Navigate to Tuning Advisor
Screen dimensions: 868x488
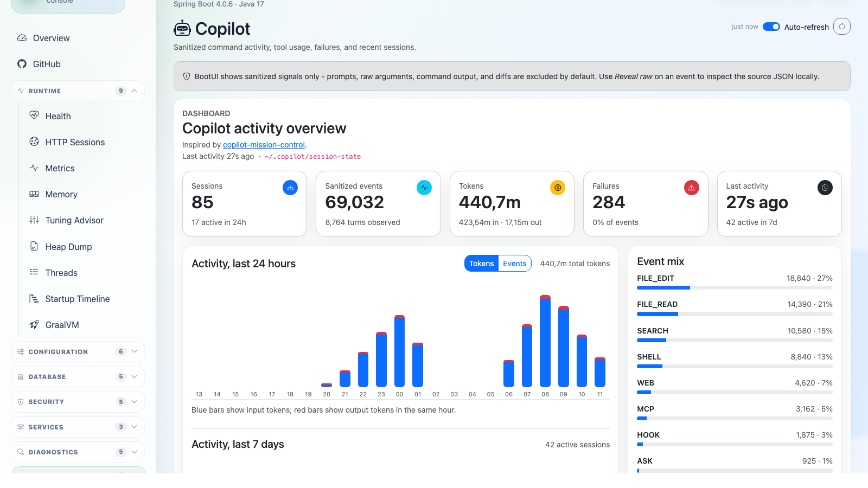[84, 220]
